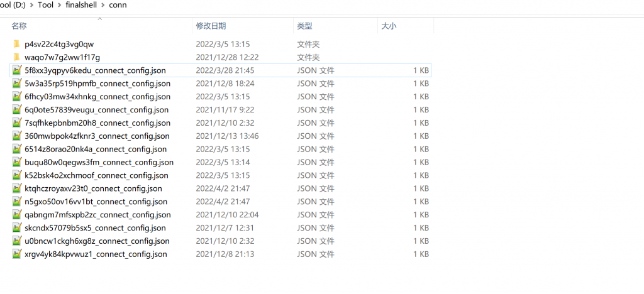The width and height of the screenshot is (644, 294).
Task: Click the date 2021/11/17 9:22
Action: tap(225, 109)
